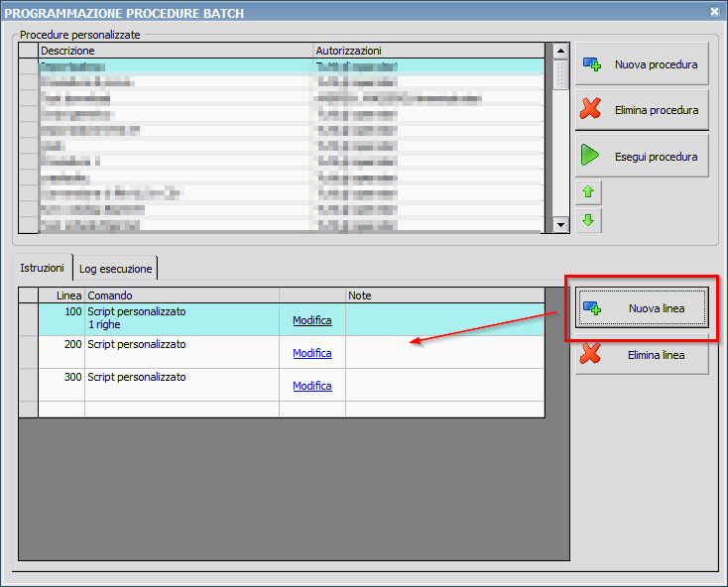
Task: Add a new line with Nuova linea
Action: (x=642, y=308)
